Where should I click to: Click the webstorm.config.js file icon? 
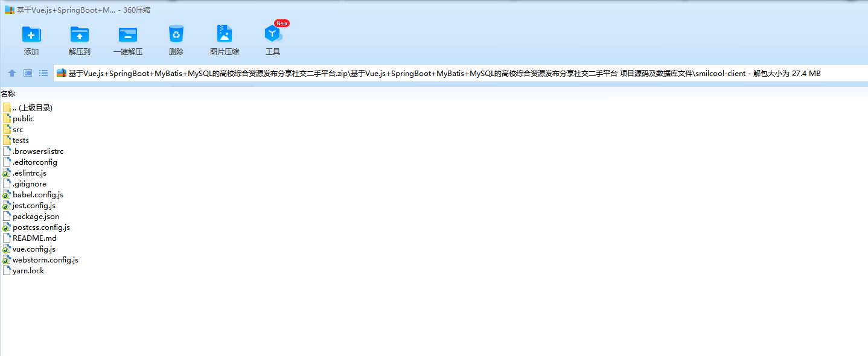tap(7, 259)
